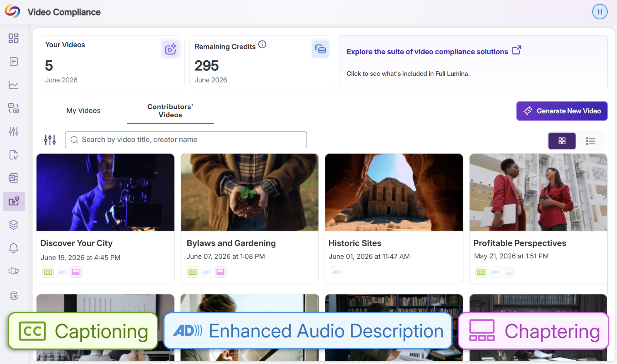Image resolution: width=617 pixels, height=364 pixels.
Task: Click the Your Videos camera sparkle icon
Action: [170, 49]
